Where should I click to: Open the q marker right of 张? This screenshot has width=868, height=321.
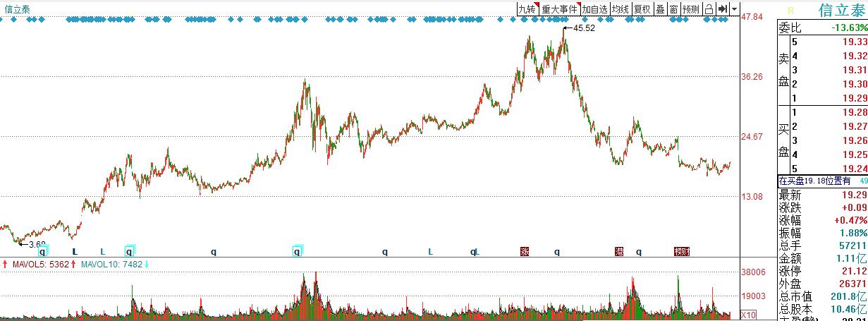557,251
